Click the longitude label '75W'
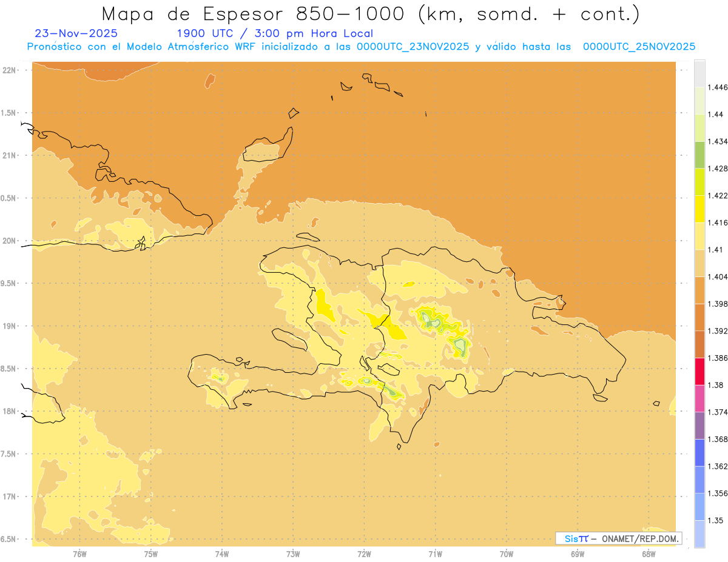This screenshot has width=728, height=562. click(151, 554)
